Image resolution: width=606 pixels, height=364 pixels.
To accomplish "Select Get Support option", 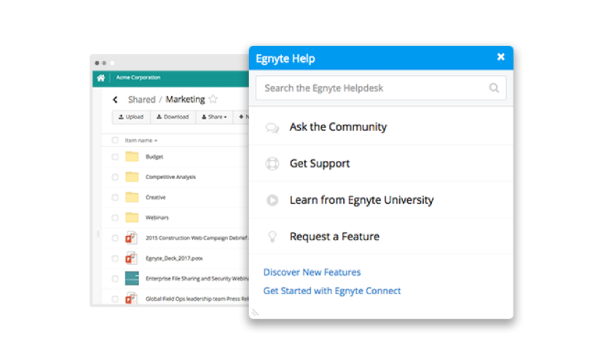I will [x=381, y=164].
